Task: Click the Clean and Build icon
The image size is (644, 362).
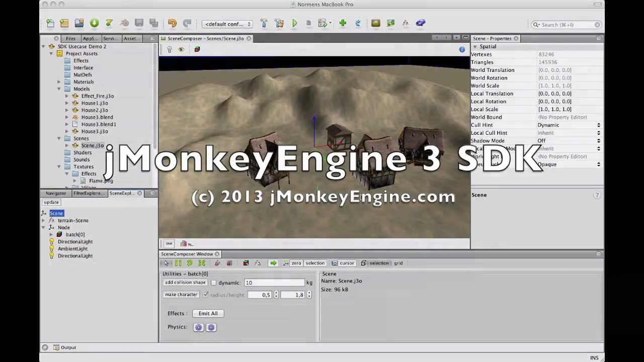Action: coord(279,23)
